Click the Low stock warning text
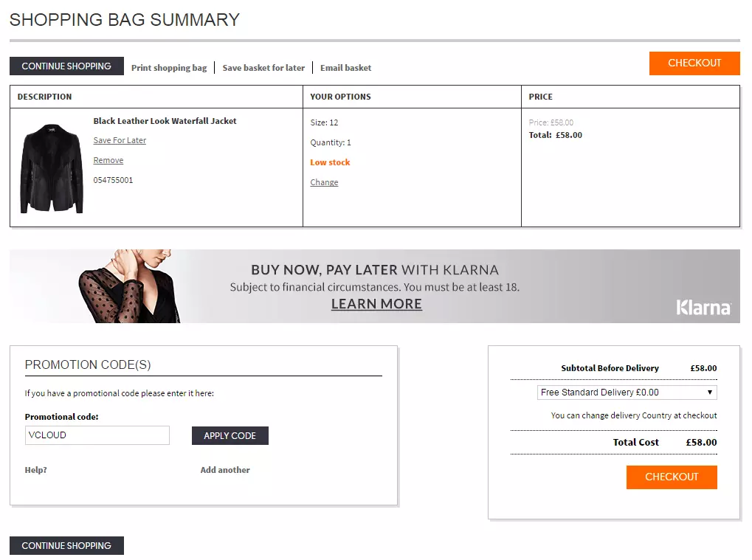This screenshot has width=752, height=560. pyautogui.click(x=330, y=162)
